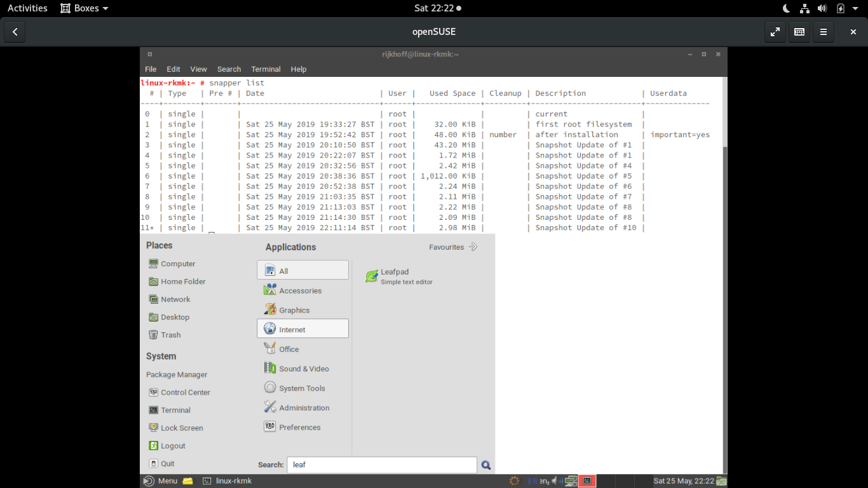Go back to the Boxes overview

click(15, 32)
